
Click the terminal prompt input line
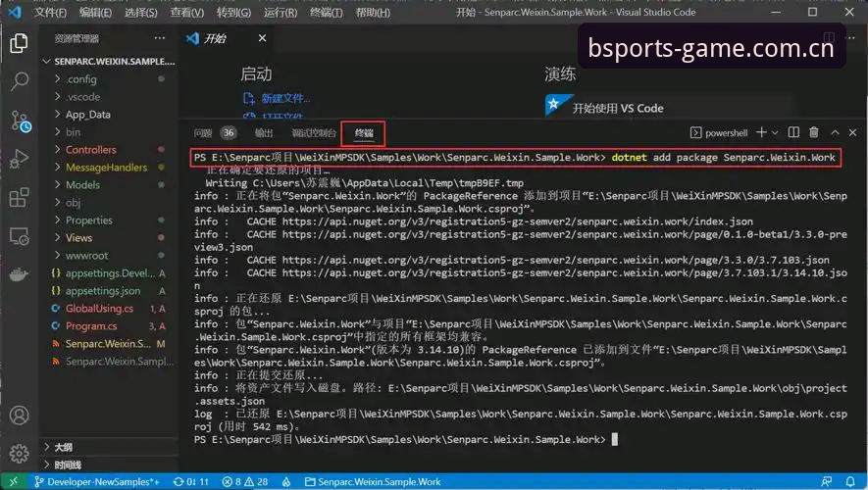pyautogui.click(x=406, y=440)
